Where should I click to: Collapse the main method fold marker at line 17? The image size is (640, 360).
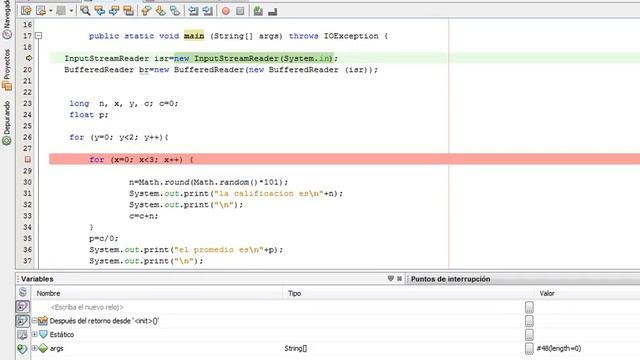coord(38,36)
